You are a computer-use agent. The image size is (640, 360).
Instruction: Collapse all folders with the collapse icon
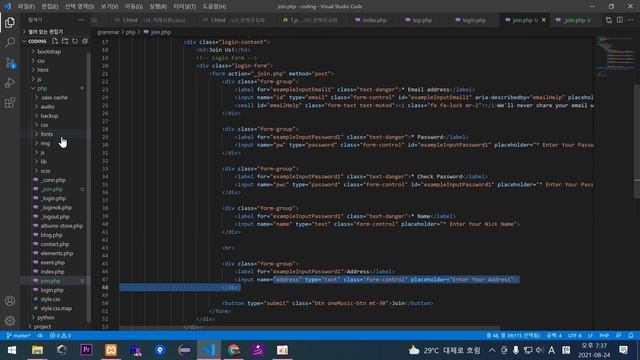pos(85,41)
